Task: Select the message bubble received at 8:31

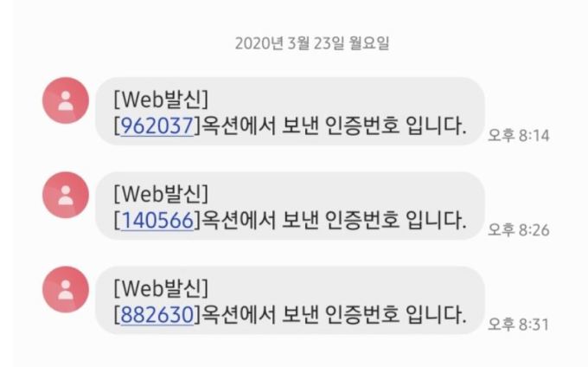Action: point(290,300)
